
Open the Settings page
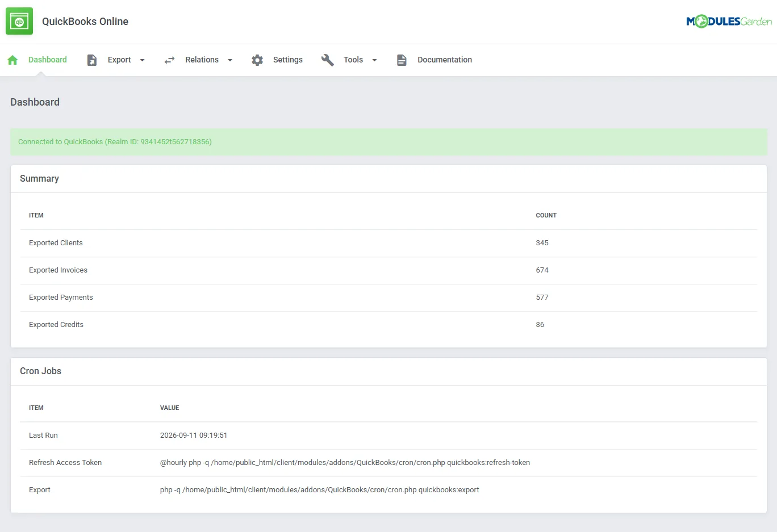click(288, 60)
